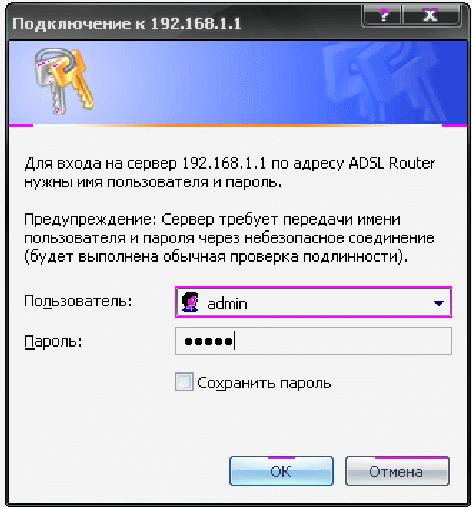Close the dialog with the X button

[431, 15]
